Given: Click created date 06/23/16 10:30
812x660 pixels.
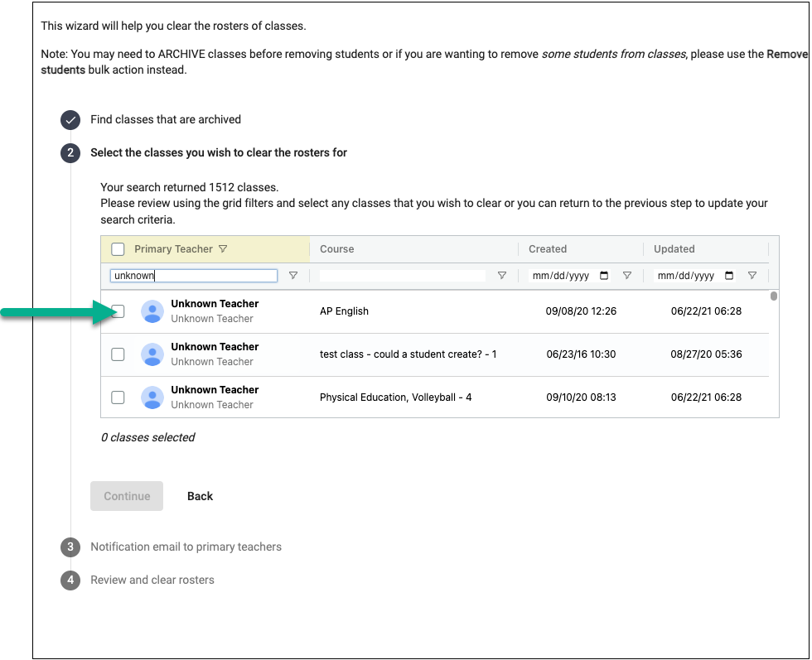Looking at the screenshot, I should pyautogui.click(x=581, y=354).
